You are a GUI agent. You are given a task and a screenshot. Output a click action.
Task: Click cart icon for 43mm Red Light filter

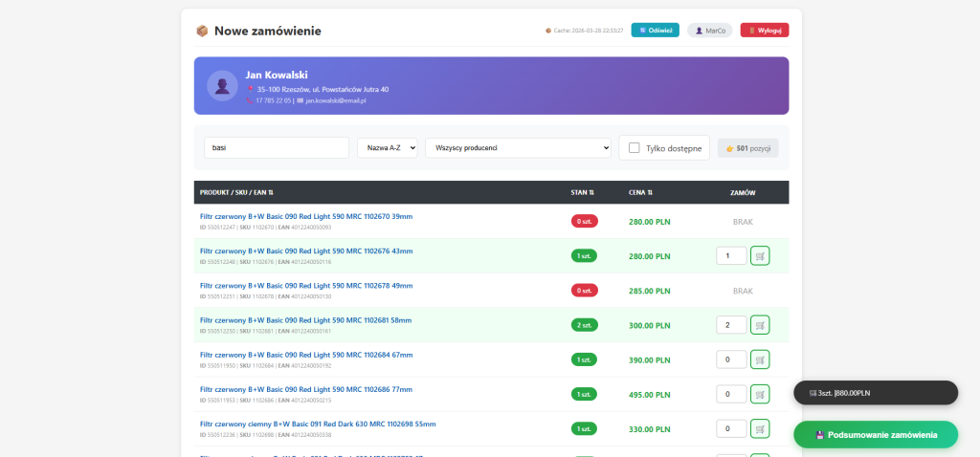pyautogui.click(x=759, y=256)
